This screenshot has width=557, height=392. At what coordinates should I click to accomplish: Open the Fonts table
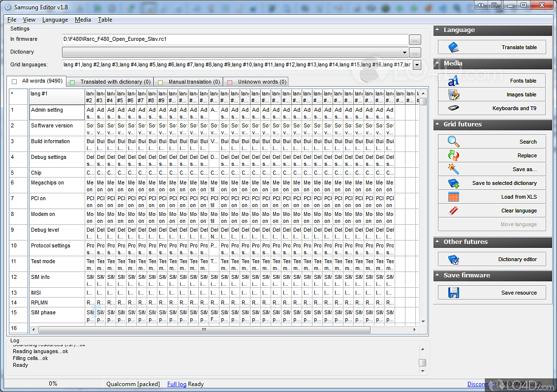click(x=492, y=81)
